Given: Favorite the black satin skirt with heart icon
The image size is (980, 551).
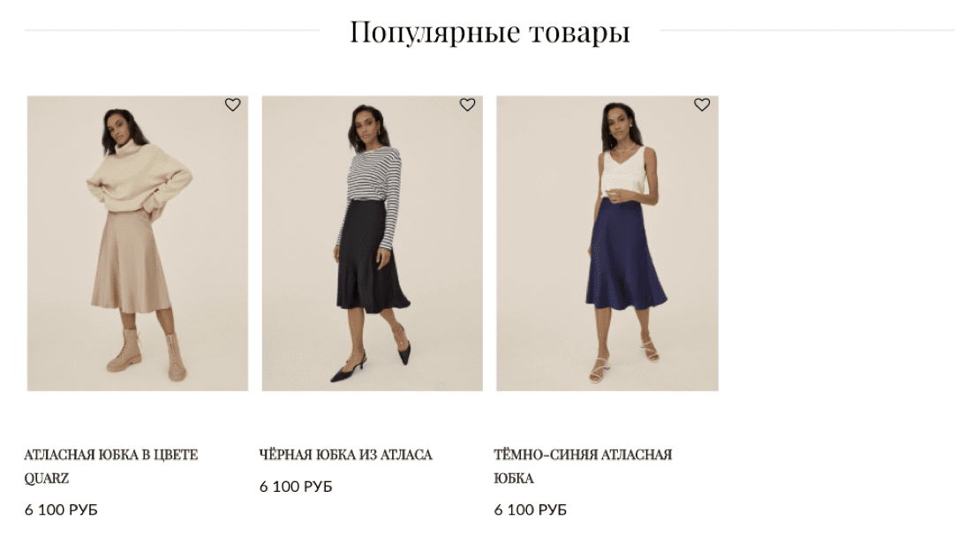Looking at the screenshot, I should point(468,105).
